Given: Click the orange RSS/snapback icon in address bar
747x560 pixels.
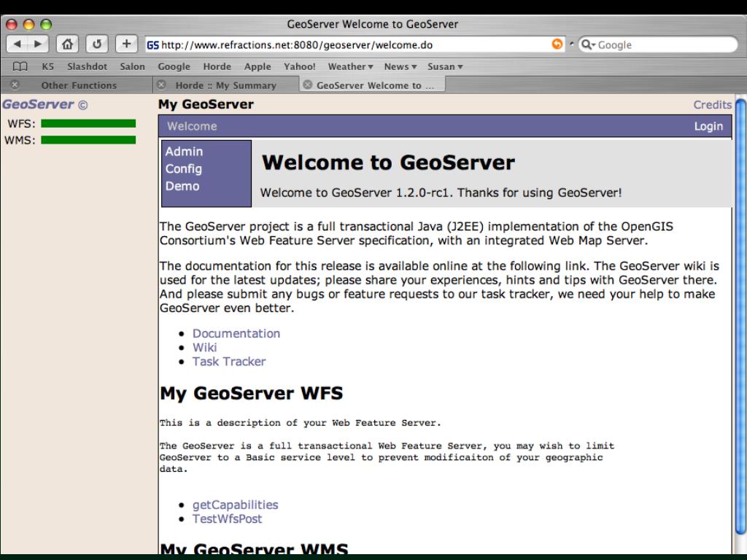Looking at the screenshot, I should tap(557, 44).
